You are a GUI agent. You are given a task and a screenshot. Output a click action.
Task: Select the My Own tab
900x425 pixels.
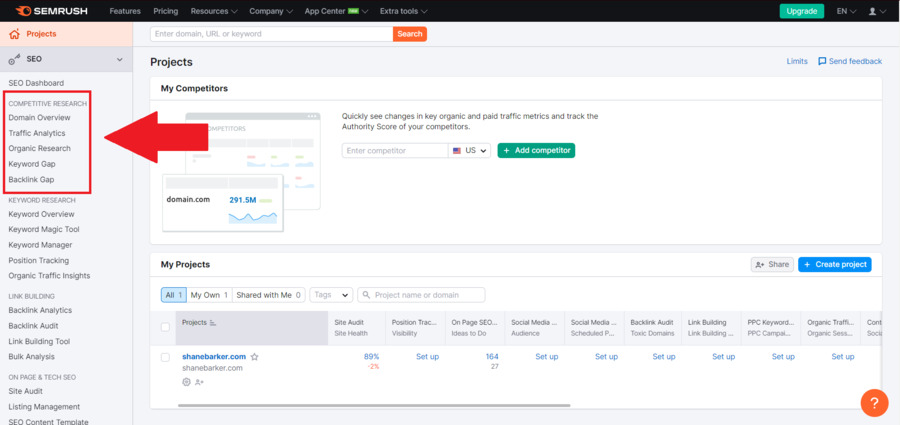[210, 295]
